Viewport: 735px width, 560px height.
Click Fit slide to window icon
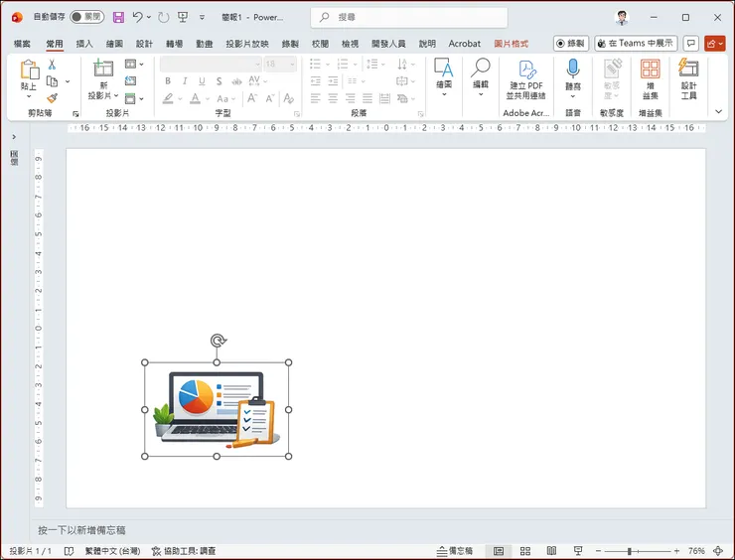718,551
